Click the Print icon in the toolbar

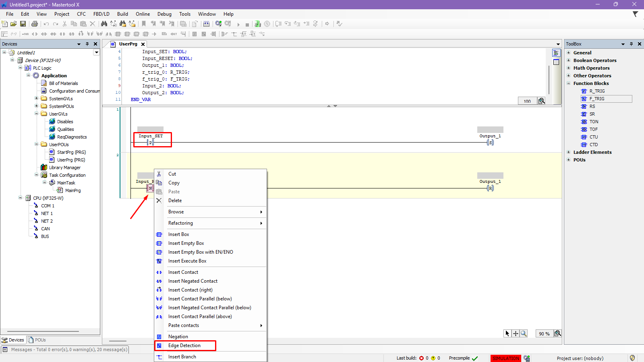tap(35, 24)
